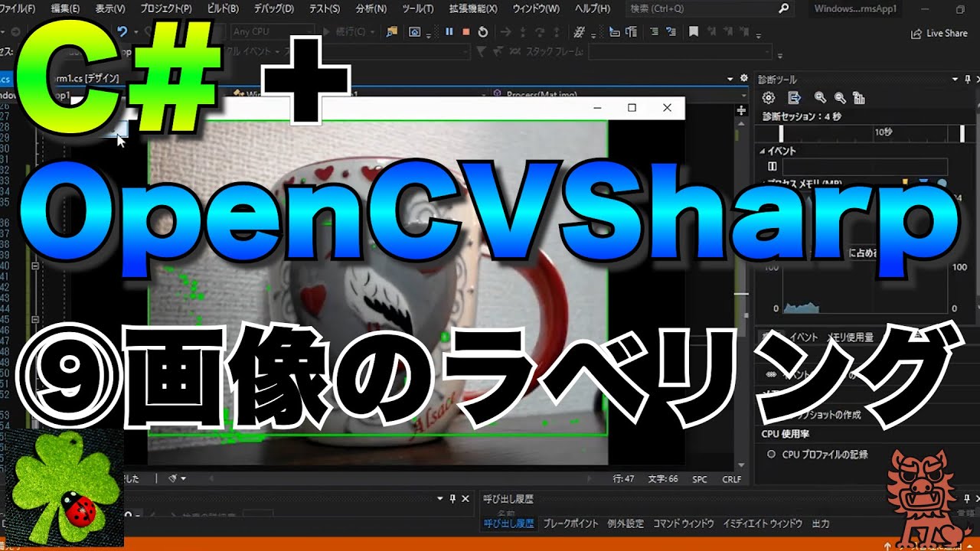The height and width of the screenshot is (551, 980).
Task: Pin the 診断ツール panel
Action: coord(968,80)
